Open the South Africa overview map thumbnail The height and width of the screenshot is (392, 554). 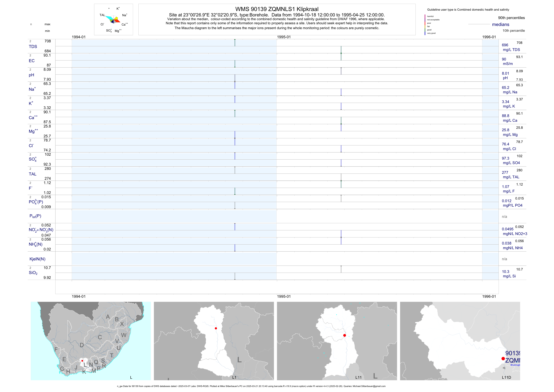(x=91, y=341)
